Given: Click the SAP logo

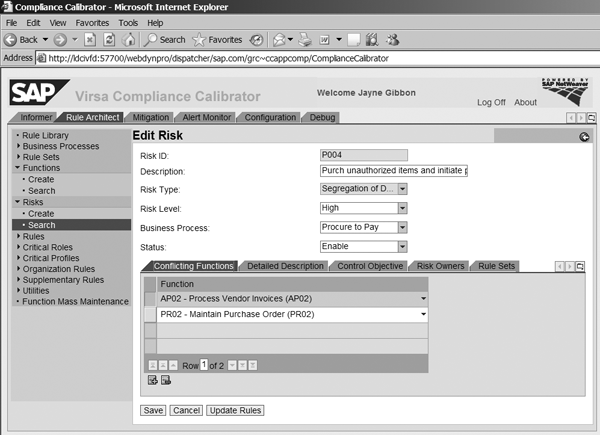Looking at the screenshot, I should click(x=38, y=92).
